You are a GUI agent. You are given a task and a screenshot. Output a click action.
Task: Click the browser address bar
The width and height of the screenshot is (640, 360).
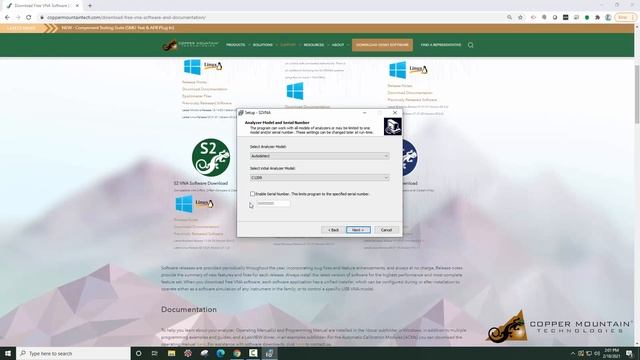269,18
